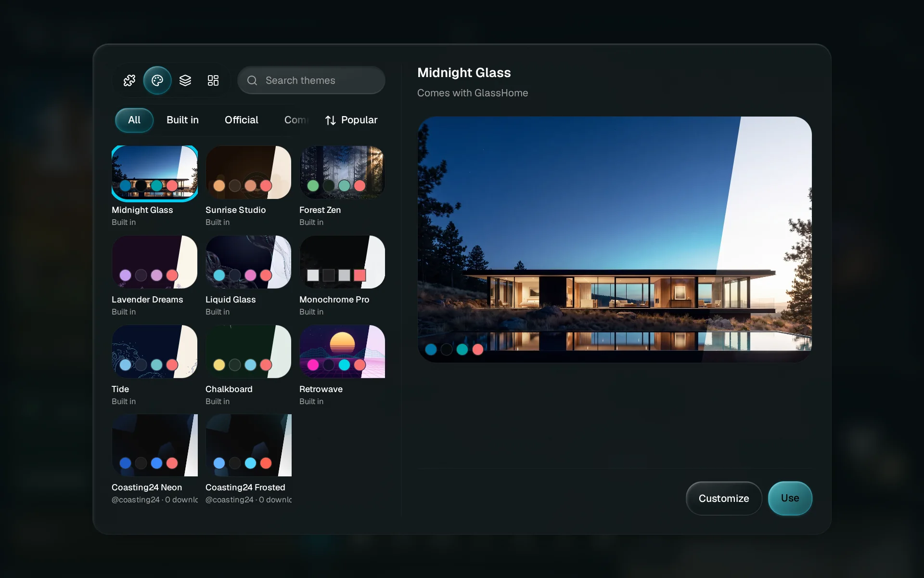Click the Monochrome Pro name label
924x578 pixels.
334,300
